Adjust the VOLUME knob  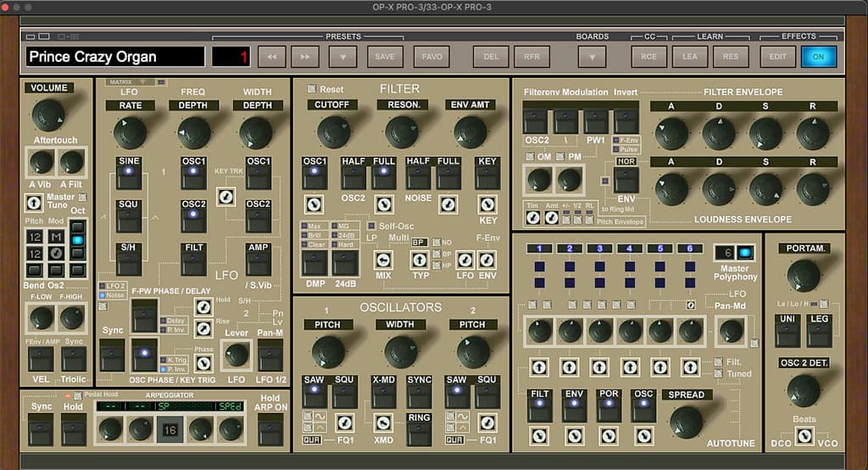click(x=48, y=115)
